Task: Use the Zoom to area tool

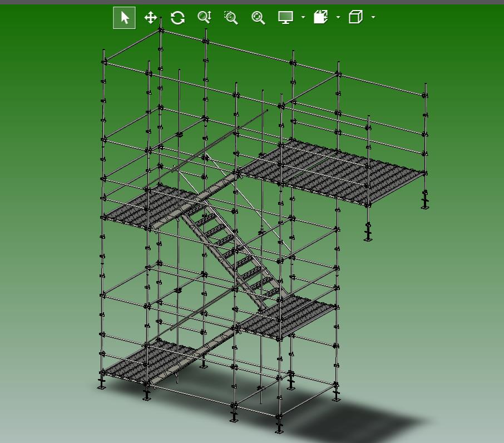Action: (231, 18)
